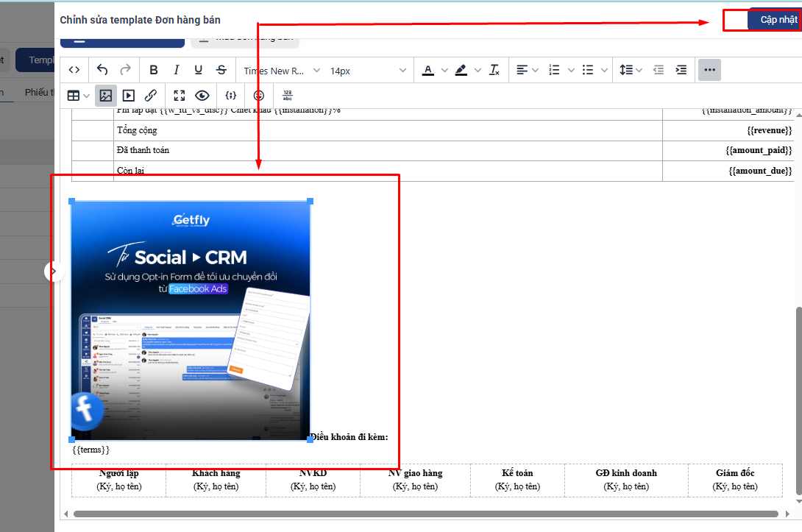Preview the template with eye icon
802x532 pixels.
(x=202, y=96)
